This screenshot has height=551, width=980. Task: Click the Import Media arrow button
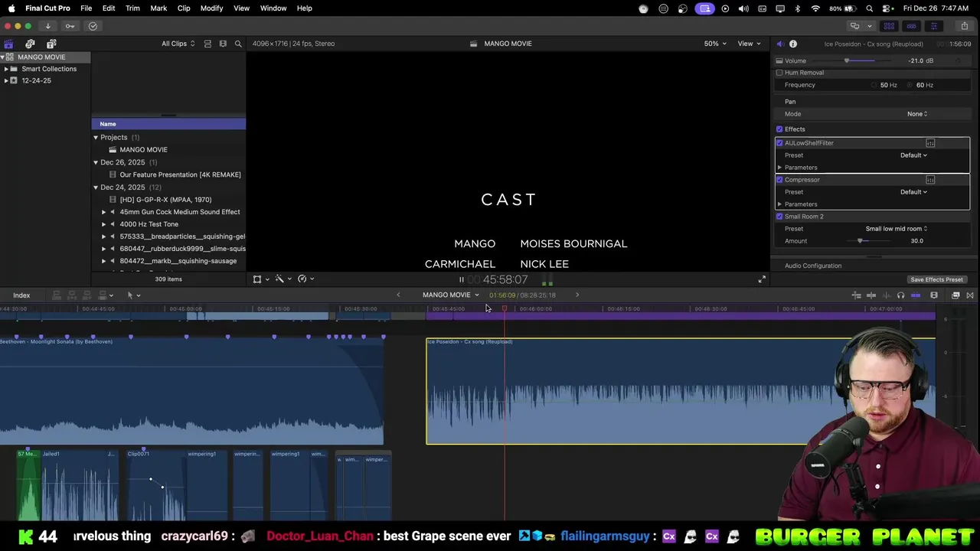pyautogui.click(x=47, y=26)
